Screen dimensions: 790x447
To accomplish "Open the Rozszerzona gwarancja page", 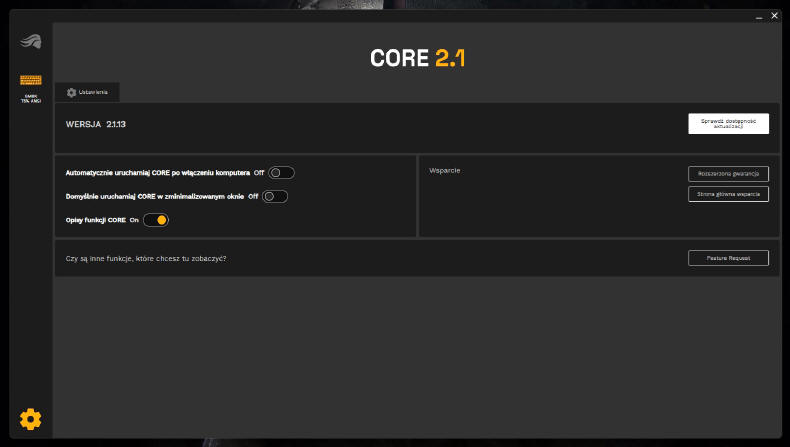I will pos(728,173).
